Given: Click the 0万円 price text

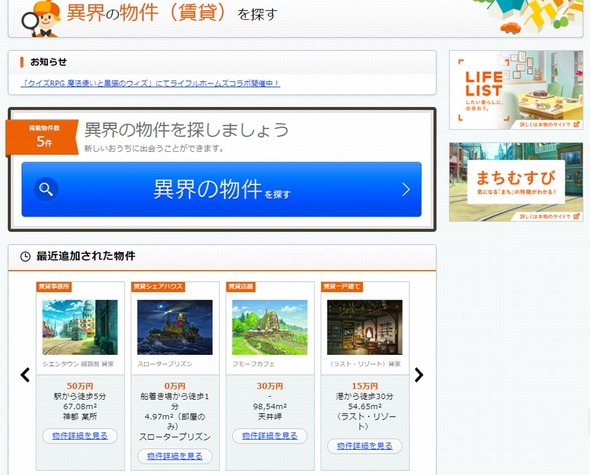Looking at the screenshot, I should coord(175,386).
